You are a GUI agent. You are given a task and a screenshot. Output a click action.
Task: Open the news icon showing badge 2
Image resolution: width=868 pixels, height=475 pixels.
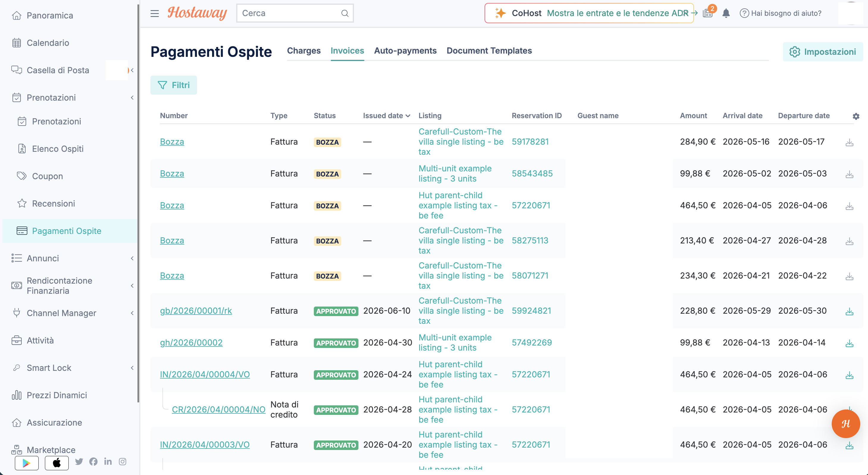coord(708,13)
